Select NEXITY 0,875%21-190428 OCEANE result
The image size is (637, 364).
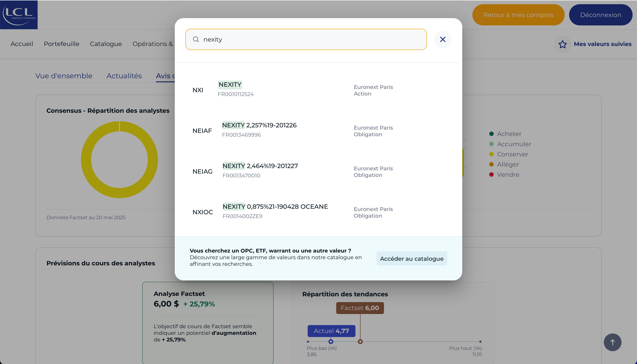[318, 212]
